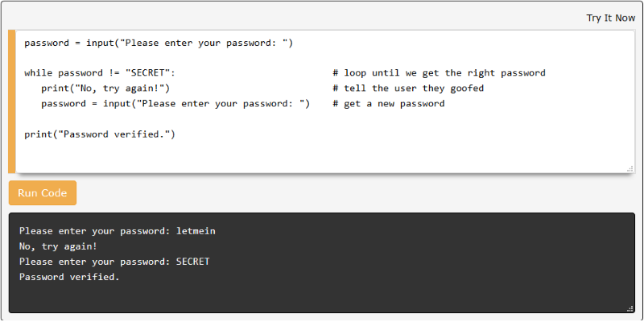Click the "Password verified." output line

pyautogui.click(x=69, y=277)
